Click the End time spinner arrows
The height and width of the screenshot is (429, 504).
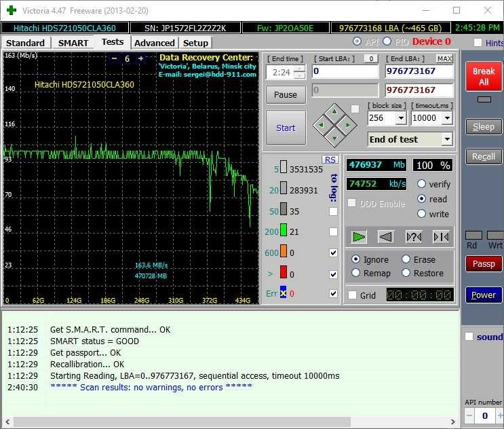coord(300,72)
